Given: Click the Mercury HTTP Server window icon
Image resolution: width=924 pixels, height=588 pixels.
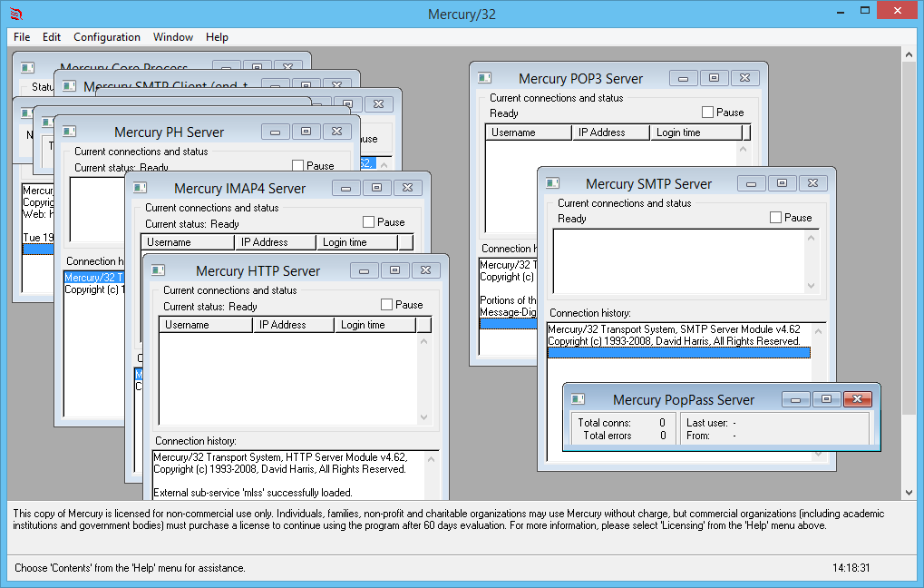Looking at the screenshot, I should tap(158, 270).
